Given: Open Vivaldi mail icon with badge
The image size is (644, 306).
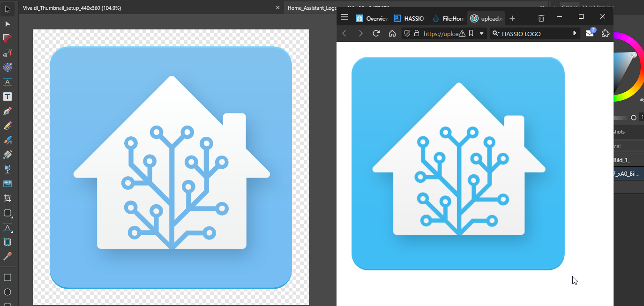Looking at the screenshot, I should point(591,33).
